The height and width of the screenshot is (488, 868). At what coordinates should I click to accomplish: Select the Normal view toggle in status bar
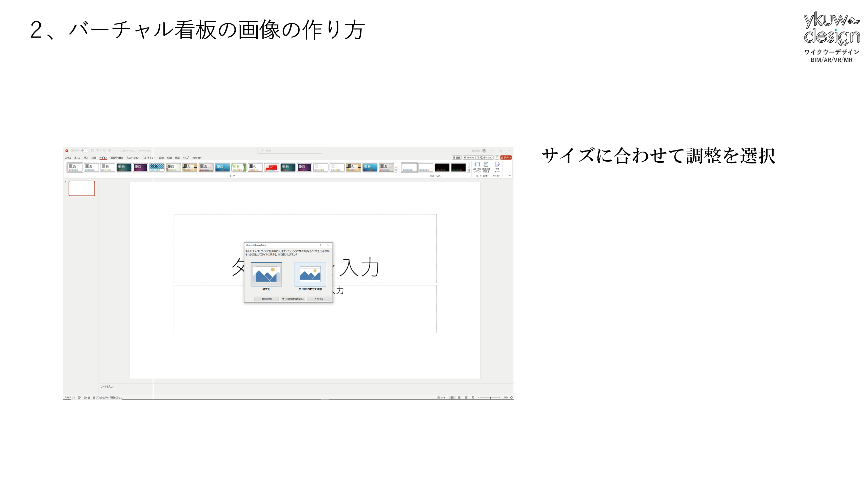pos(452,398)
